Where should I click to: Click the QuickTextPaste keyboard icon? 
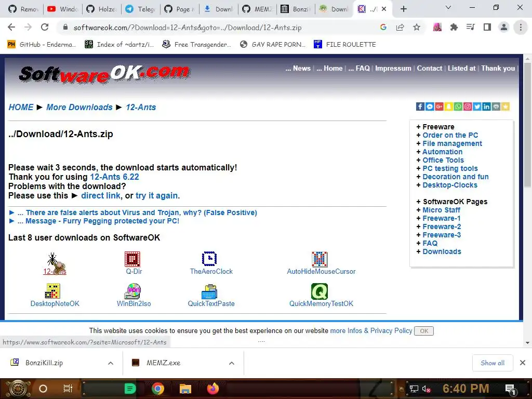point(209,292)
